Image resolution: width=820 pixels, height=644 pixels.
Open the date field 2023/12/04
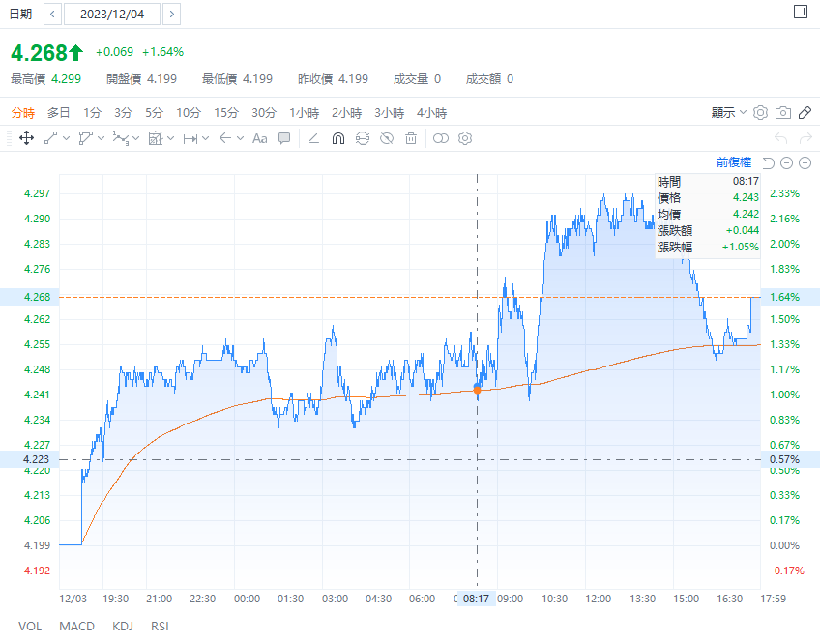point(112,15)
